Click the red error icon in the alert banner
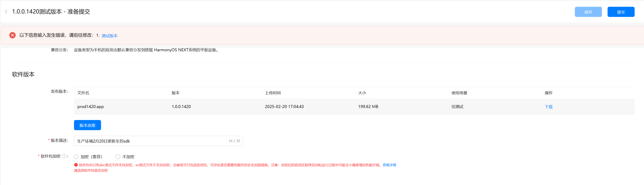 [13, 35]
